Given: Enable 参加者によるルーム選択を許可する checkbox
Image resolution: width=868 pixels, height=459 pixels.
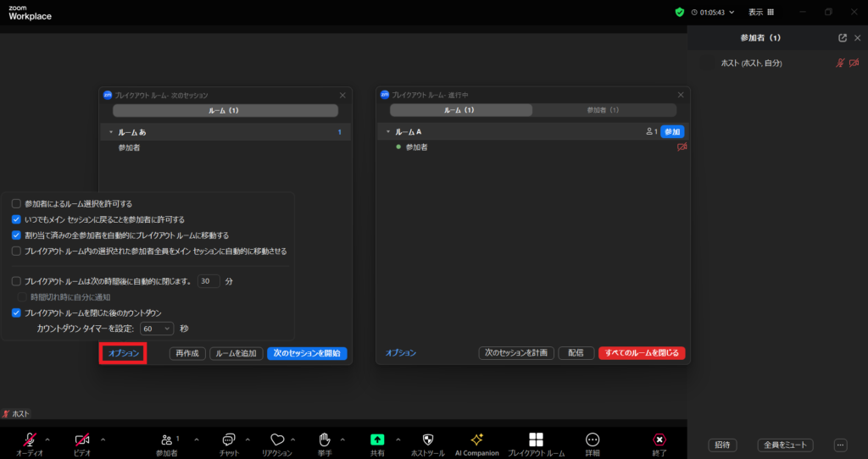Looking at the screenshot, I should tap(16, 204).
